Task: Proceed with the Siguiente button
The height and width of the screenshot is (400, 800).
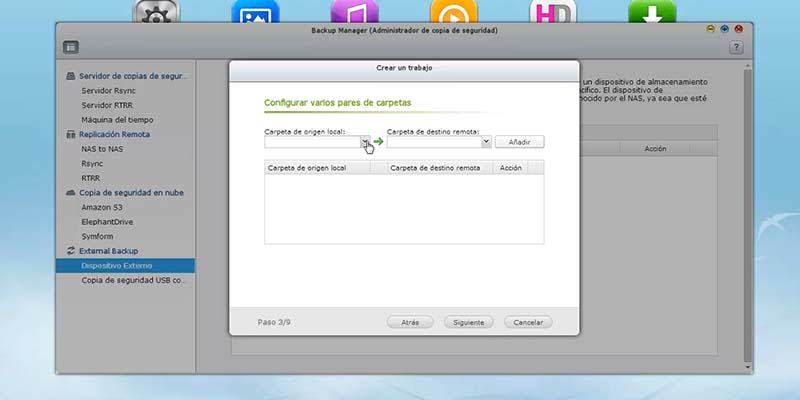Action: [x=468, y=322]
